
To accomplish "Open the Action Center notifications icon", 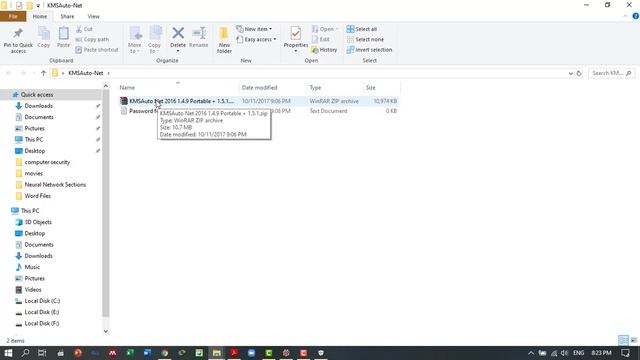I will point(625,353).
